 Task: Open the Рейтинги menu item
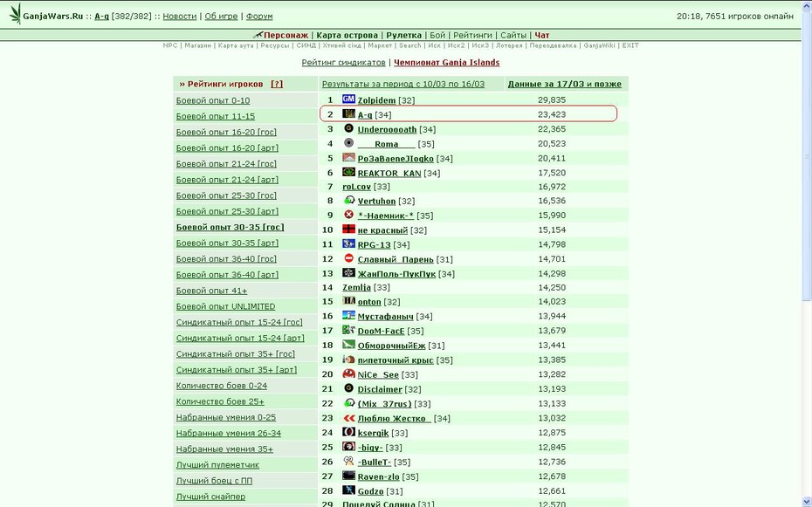click(473, 35)
